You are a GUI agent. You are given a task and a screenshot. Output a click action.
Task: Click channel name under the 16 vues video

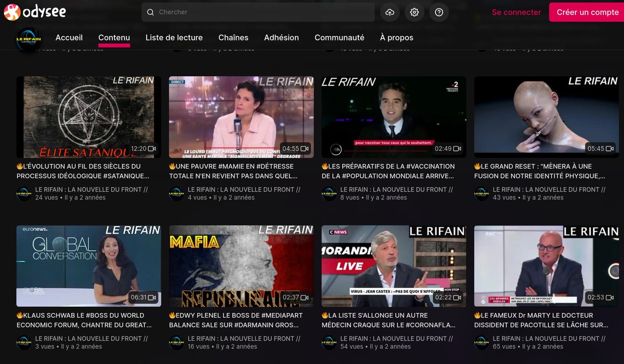click(x=244, y=339)
